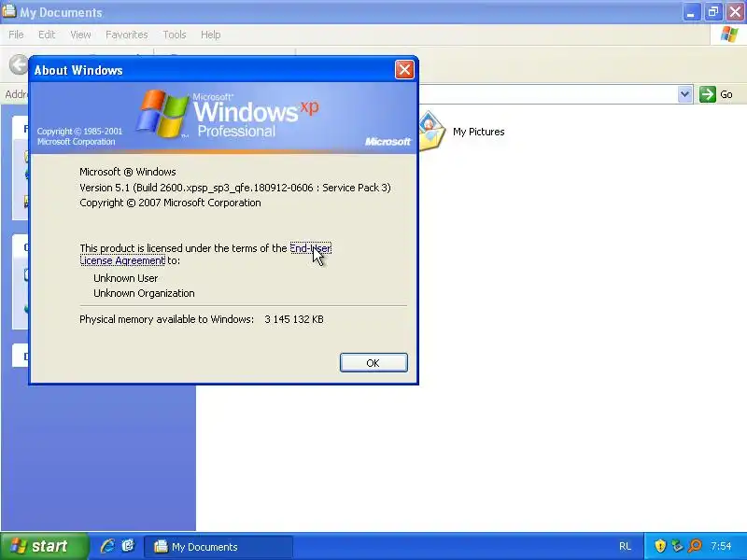Viewport: 747px width, 560px height.
Task: Click the 3 145 132 KB memory value
Action: tap(294, 319)
